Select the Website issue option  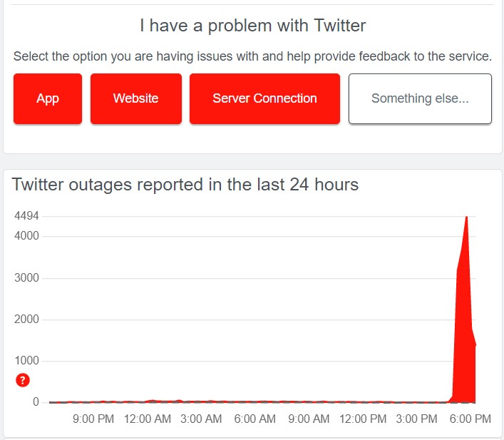136,99
